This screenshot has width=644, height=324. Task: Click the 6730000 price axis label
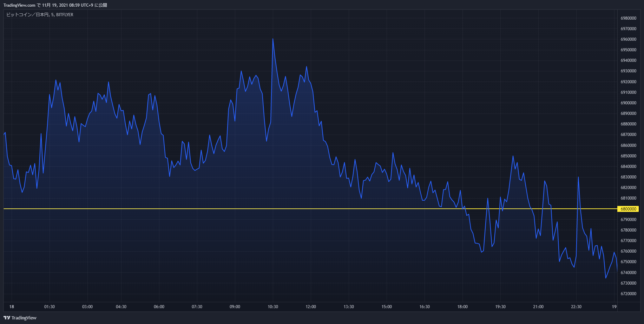(629, 283)
